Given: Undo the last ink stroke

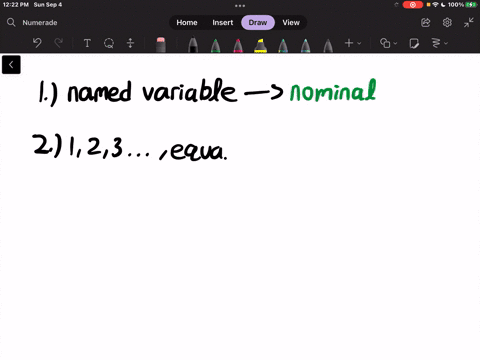Looking at the screenshot, I should 37,43.
